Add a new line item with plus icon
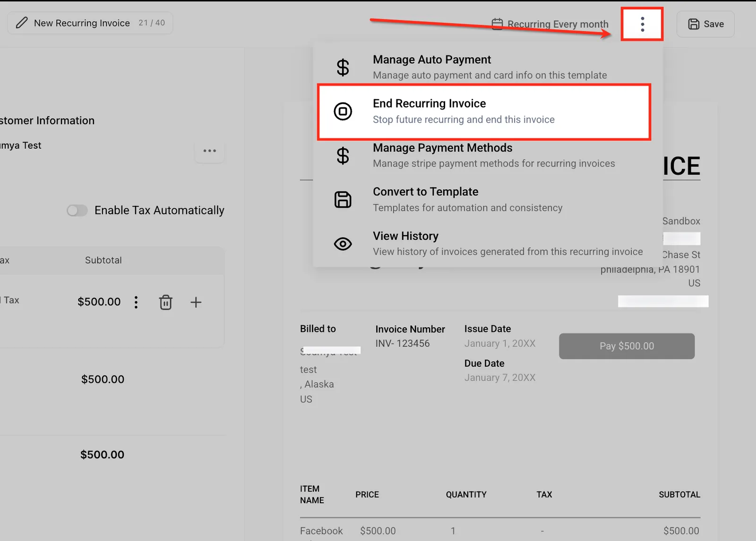 click(196, 302)
